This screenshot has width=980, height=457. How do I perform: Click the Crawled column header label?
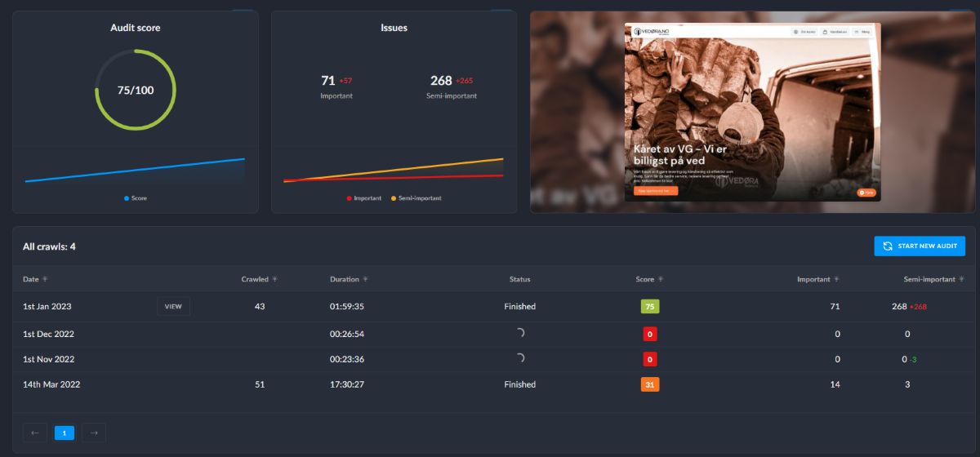point(255,279)
